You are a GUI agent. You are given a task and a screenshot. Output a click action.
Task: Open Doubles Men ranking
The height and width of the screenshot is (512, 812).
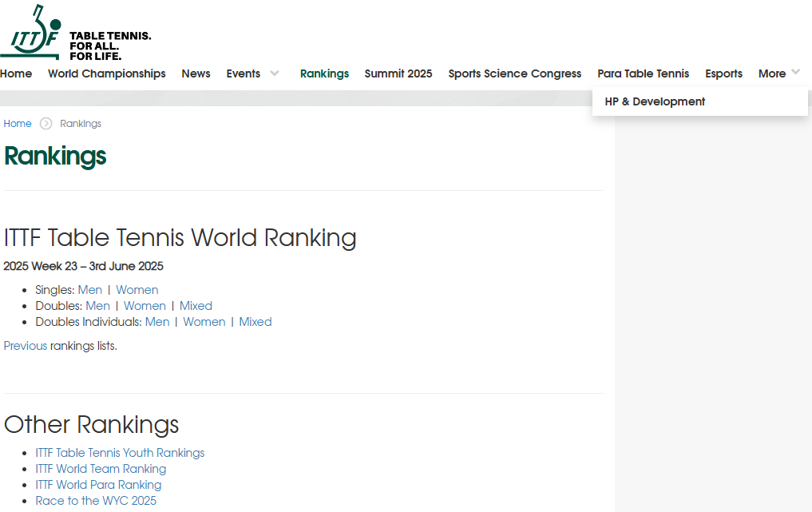tap(98, 306)
